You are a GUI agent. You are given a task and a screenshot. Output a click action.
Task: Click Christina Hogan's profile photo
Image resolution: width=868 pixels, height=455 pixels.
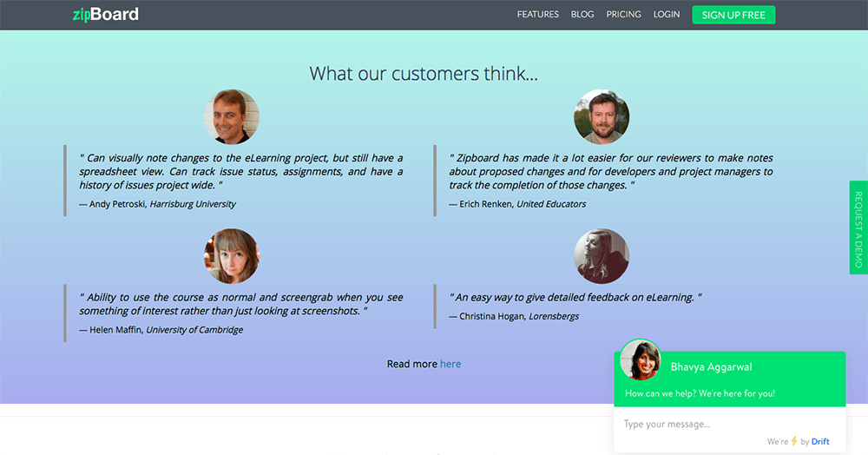tap(602, 256)
